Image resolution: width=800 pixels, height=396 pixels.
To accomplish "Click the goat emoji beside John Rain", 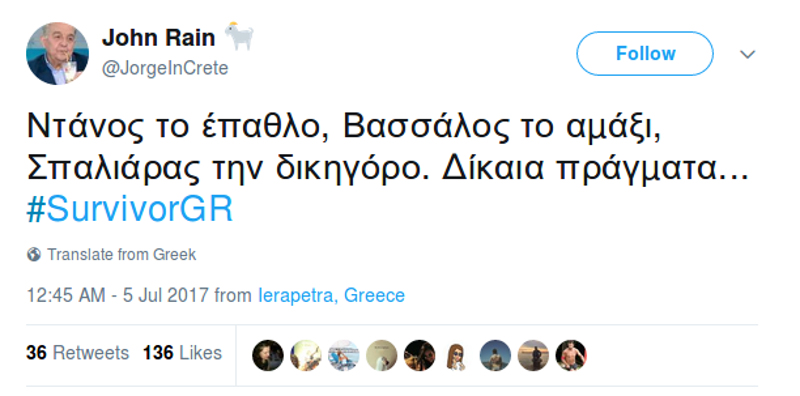I will [238, 36].
